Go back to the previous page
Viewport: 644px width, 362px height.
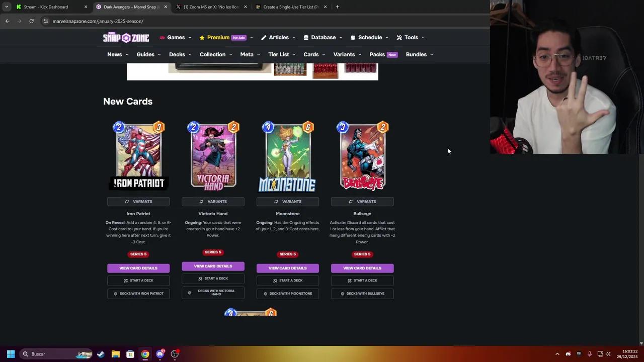point(7,21)
